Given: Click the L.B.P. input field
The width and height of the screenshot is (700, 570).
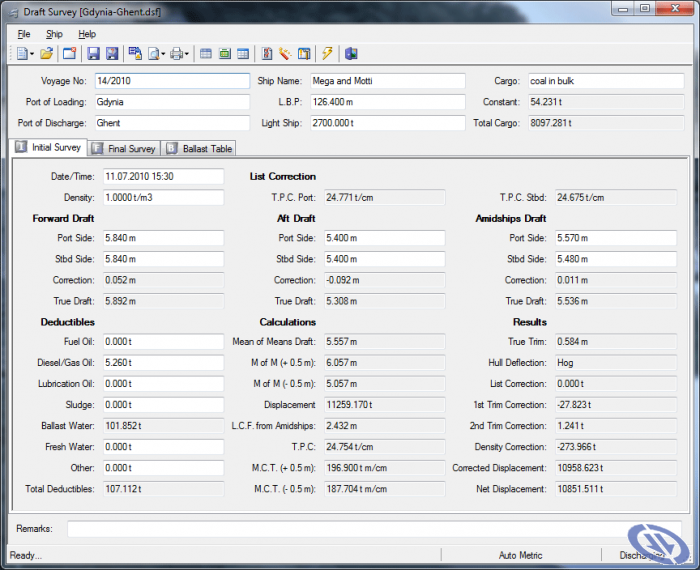Looking at the screenshot, I should [388, 102].
